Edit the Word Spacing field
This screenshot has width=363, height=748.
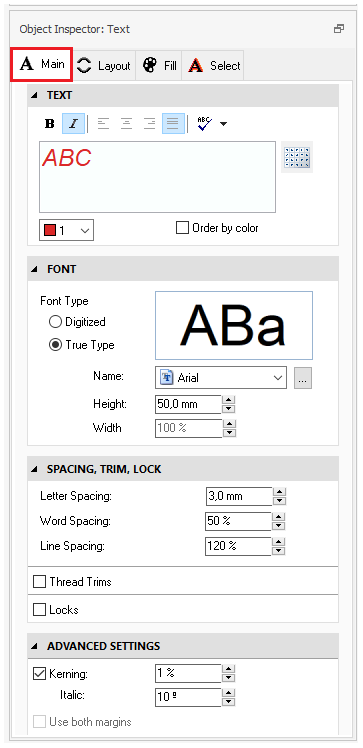point(239,521)
